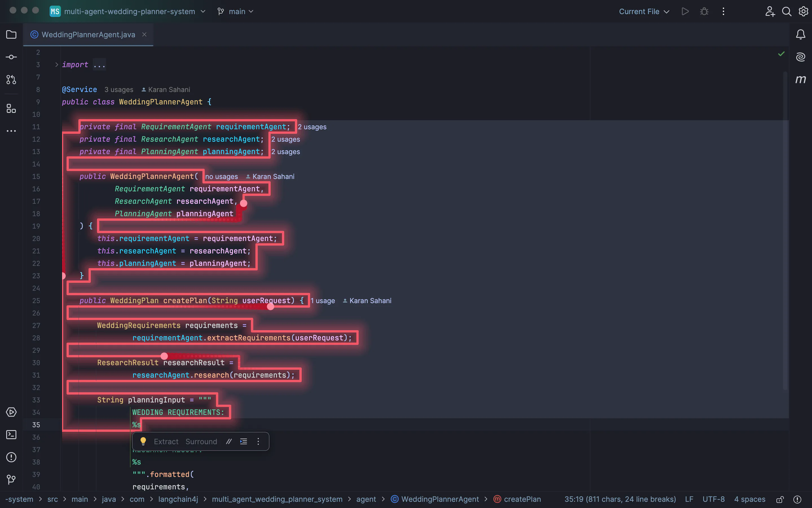
Task: Open the src breadcrumb
Action: coord(52,499)
